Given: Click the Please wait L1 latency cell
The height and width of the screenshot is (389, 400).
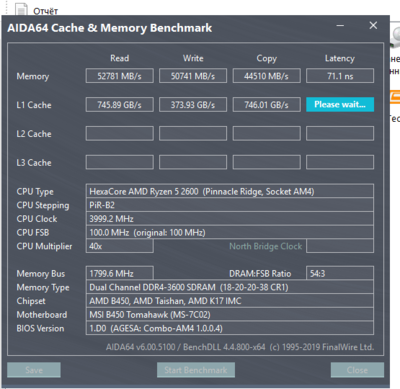Looking at the screenshot, I should click(340, 105).
